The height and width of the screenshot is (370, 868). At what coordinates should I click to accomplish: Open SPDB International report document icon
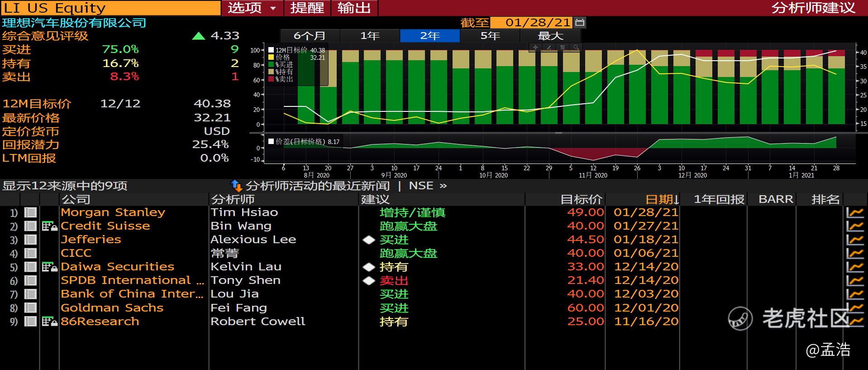click(30, 280)
